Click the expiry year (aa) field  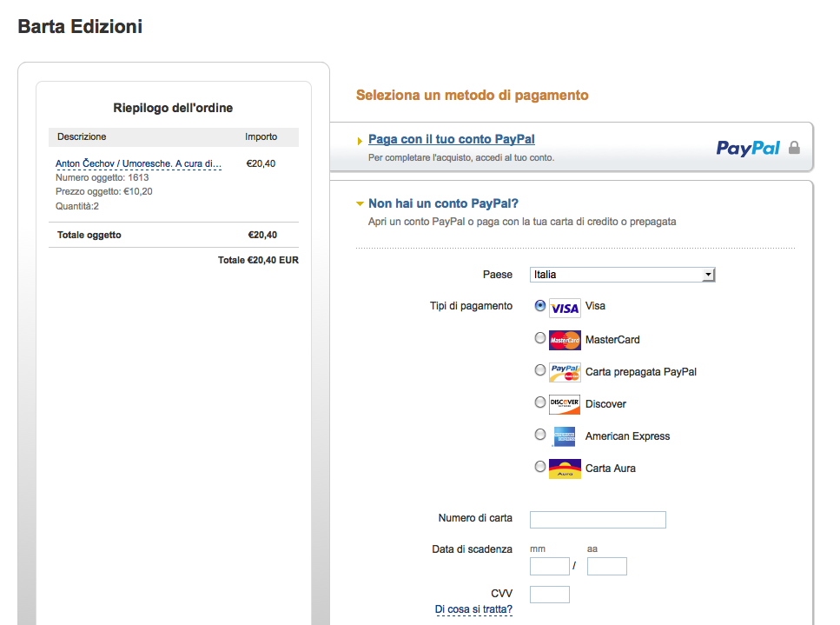(607, 567)
